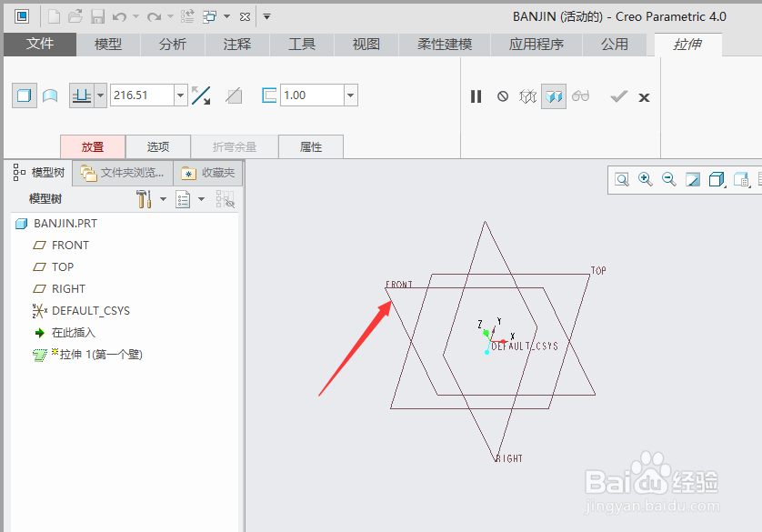Select the no preview icon

pyautogui.click(x=503, y=96)
